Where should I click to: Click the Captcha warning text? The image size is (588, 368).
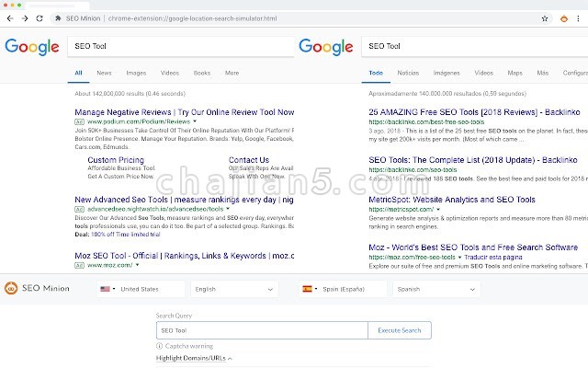click(189, 346)
